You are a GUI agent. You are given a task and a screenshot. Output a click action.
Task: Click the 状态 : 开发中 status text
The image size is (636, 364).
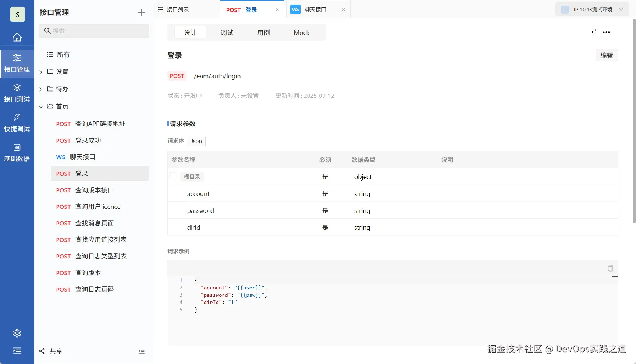185,96
